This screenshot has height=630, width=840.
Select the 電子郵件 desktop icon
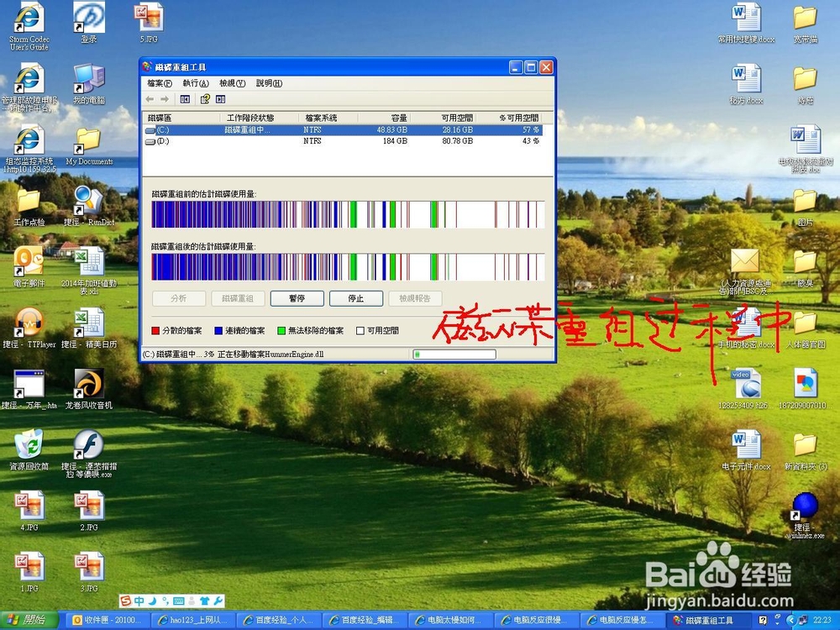pyautogui.click(x=29, y=267)
